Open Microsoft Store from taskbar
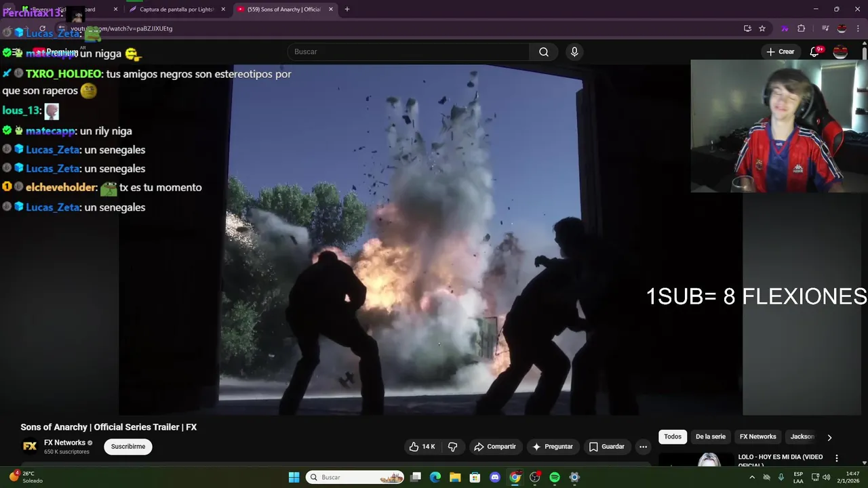Screen dimensions: 868x488 click(x=475, y=477)
